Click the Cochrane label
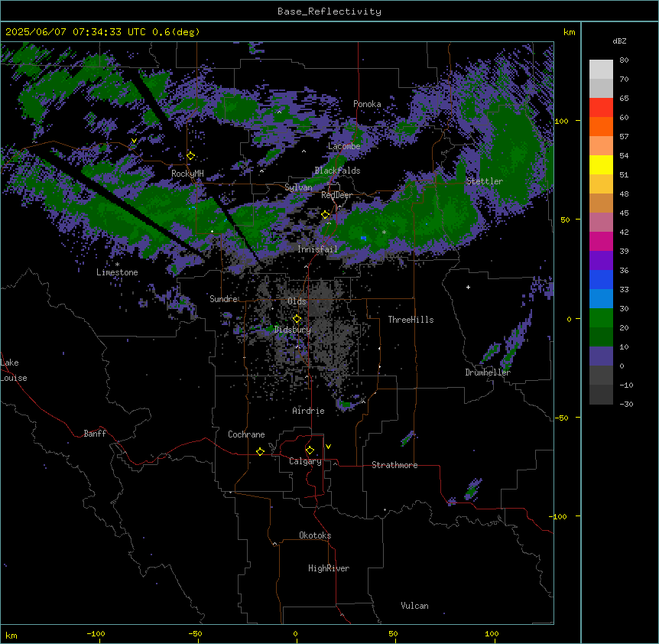 pyautogui.click(x=246, y=434)
